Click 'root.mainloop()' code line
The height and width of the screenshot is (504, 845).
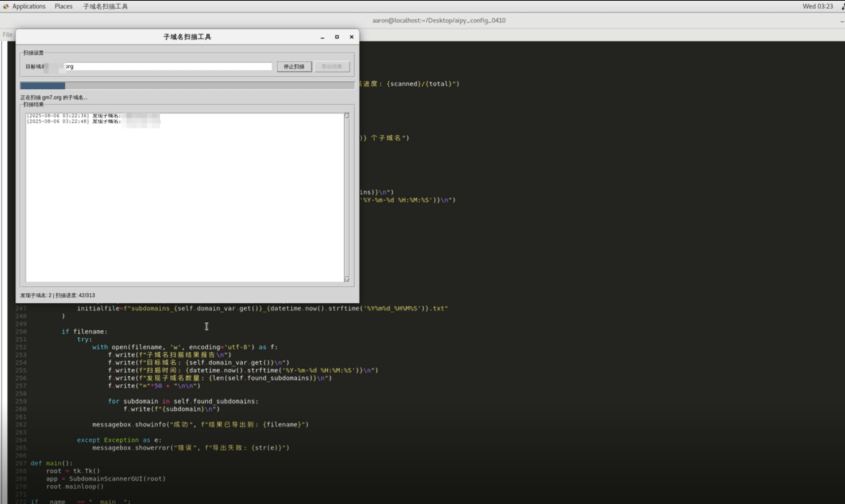pos(75,486)
